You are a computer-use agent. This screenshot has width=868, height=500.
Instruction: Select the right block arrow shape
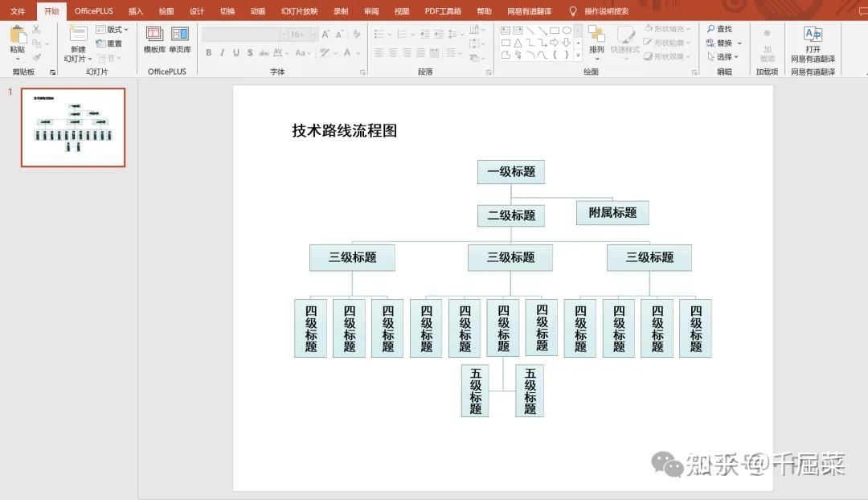[554, 43]
